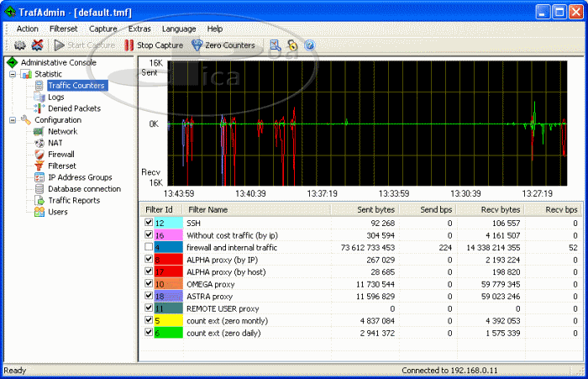Click the Zero Counters button

[x=223, y=45]
